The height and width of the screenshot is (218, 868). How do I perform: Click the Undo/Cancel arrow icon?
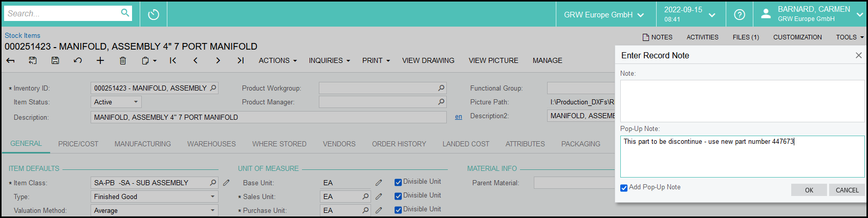78,60
